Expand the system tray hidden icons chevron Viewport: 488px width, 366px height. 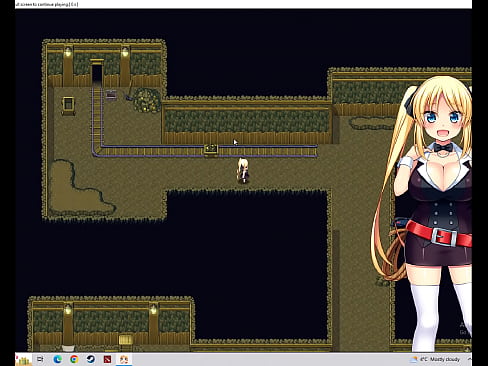pyautogui.click(x=469, y=359)
